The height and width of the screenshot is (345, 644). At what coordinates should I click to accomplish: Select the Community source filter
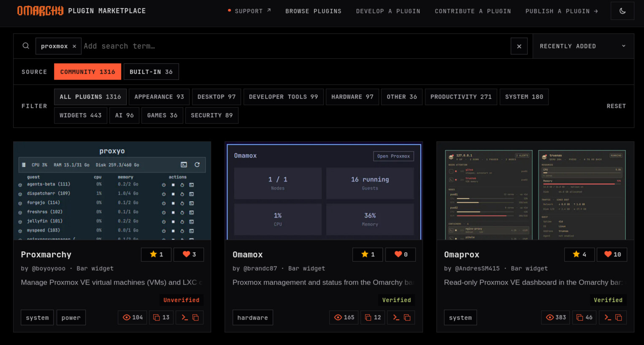tap(87, 72)
